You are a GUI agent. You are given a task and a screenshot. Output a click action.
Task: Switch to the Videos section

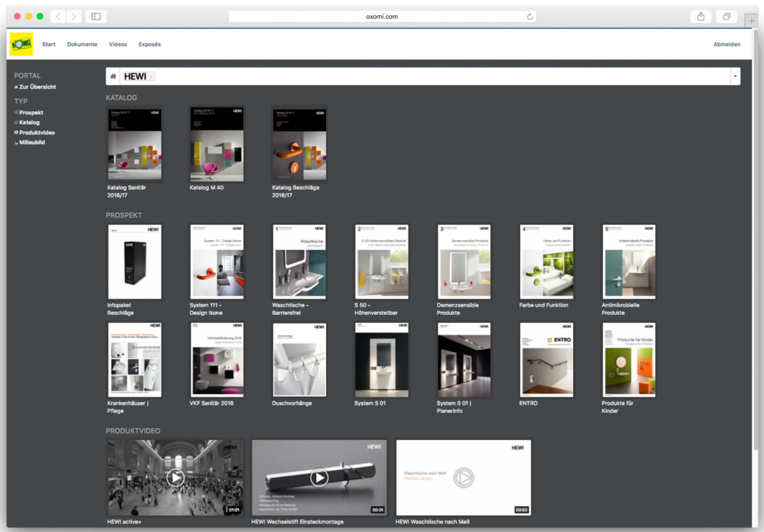click(x=118, y=44)
